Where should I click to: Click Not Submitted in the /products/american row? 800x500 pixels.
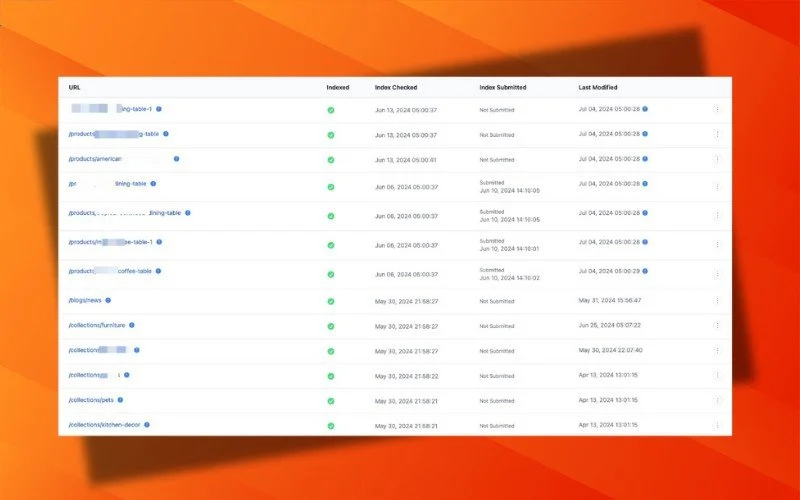[x=497, y=160]
